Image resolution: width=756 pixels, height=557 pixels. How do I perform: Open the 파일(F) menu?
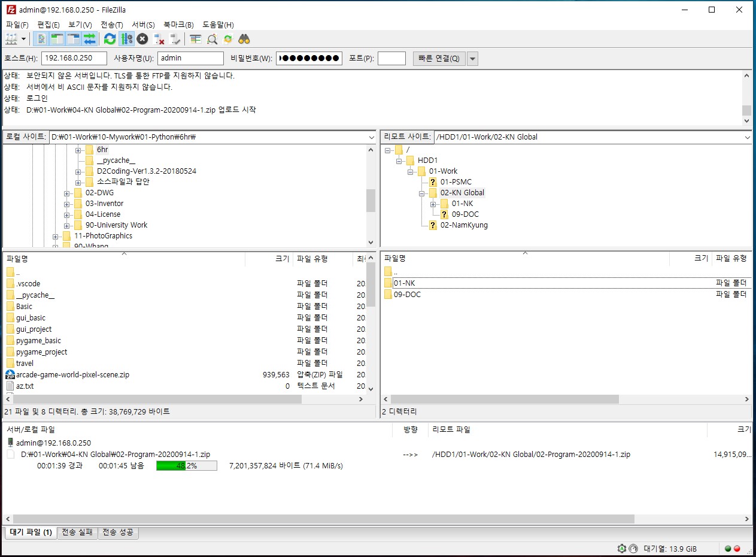coord(17,25)
